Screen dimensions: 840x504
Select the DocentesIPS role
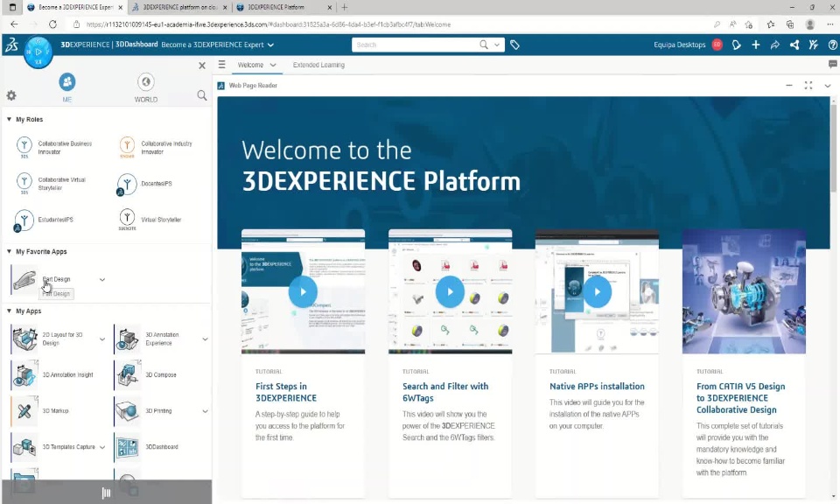click(144, 184)
